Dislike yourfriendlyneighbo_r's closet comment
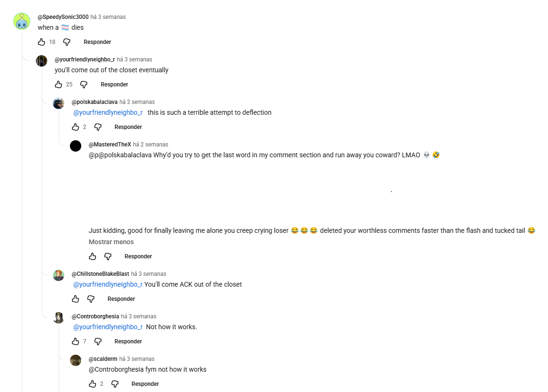The width and height of the screenshot is (548, 392). pyautogui.click(x=84, y=85)
